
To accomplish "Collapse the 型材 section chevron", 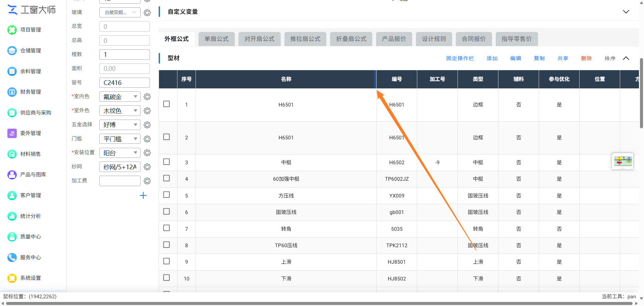I will (x=626, y=58).
